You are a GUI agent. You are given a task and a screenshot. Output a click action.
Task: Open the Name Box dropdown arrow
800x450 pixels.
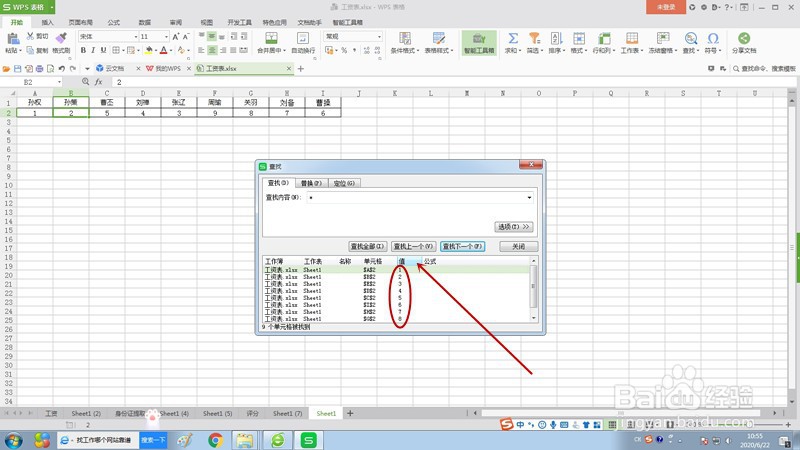(x=59, y=82)
